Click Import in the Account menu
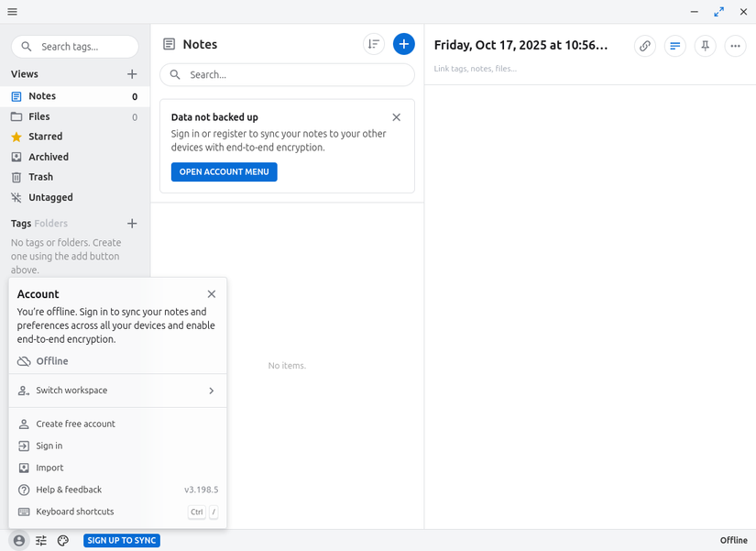The width and height of the screenshot is (756, 551). click(49, 468)
